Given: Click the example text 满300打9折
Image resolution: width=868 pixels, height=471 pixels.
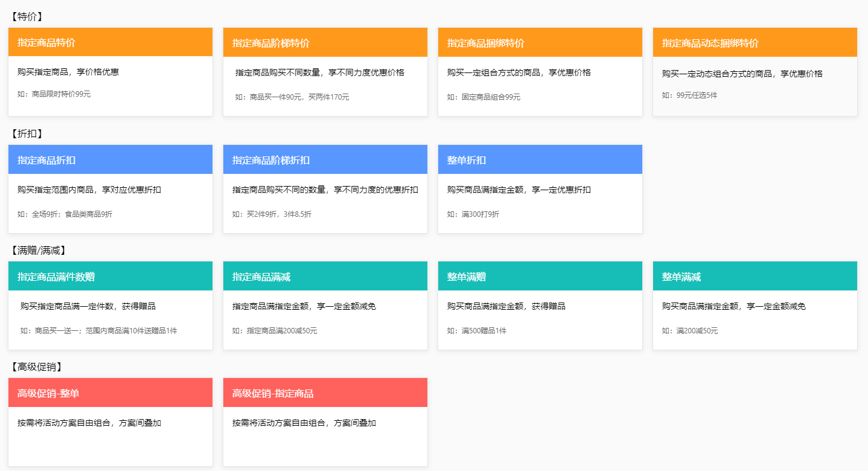Looking at the screenshot, I should [x=473, y=214].
